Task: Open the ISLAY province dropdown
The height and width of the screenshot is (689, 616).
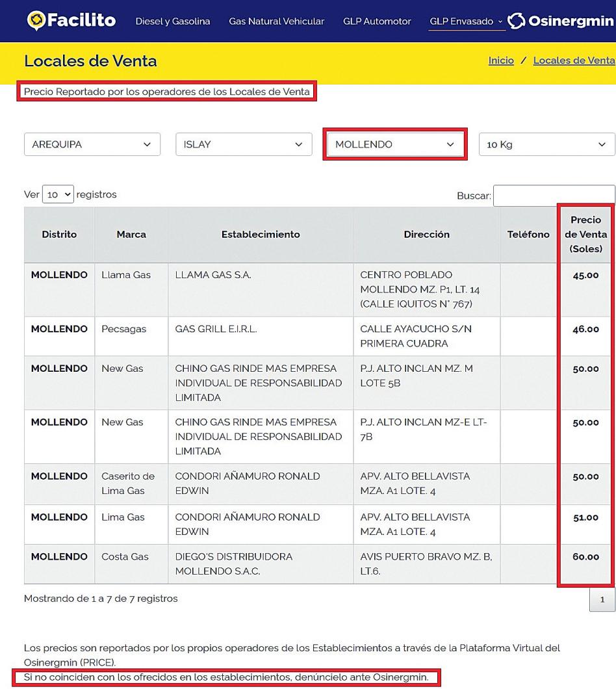Action: pyautogui.click(x=244, y=144)
